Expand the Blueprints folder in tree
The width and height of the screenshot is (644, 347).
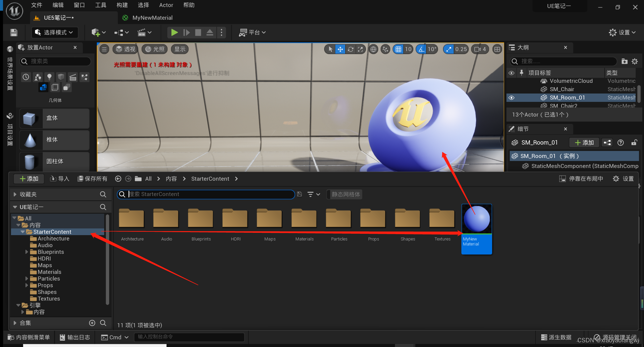pyautogui.click(x=27, y=252)
